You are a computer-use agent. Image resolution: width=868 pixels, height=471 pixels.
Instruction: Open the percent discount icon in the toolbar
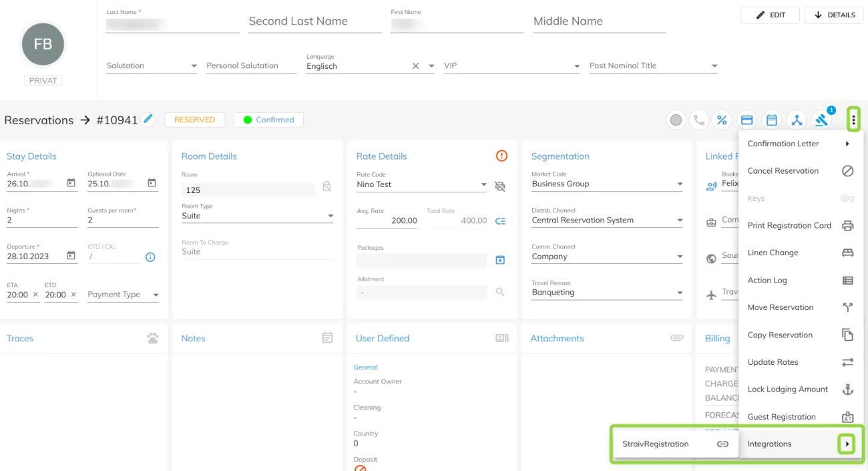point(722,120)
